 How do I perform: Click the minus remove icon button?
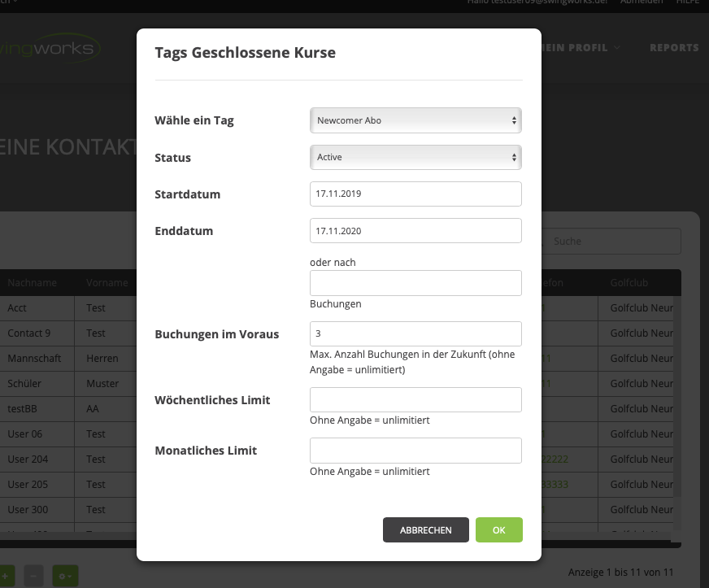click(x=33, y=576)
